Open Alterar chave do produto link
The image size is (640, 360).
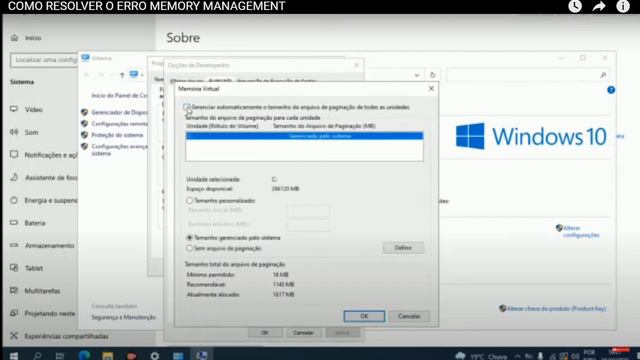click(556, 309)
